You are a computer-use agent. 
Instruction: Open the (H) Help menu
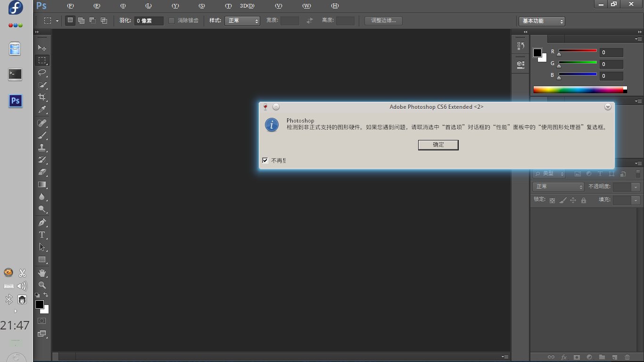(x=335, y=6)
